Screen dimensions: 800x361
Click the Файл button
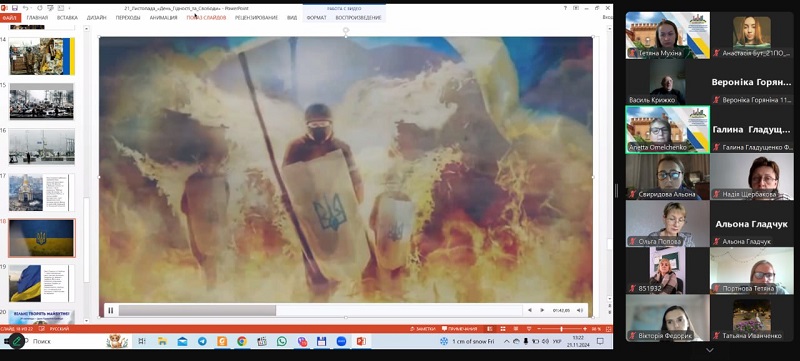click(x=10, y=18)
